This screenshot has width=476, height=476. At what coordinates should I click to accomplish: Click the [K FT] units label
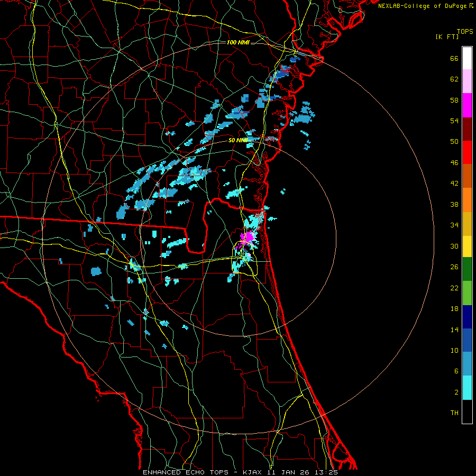point(447,36)
